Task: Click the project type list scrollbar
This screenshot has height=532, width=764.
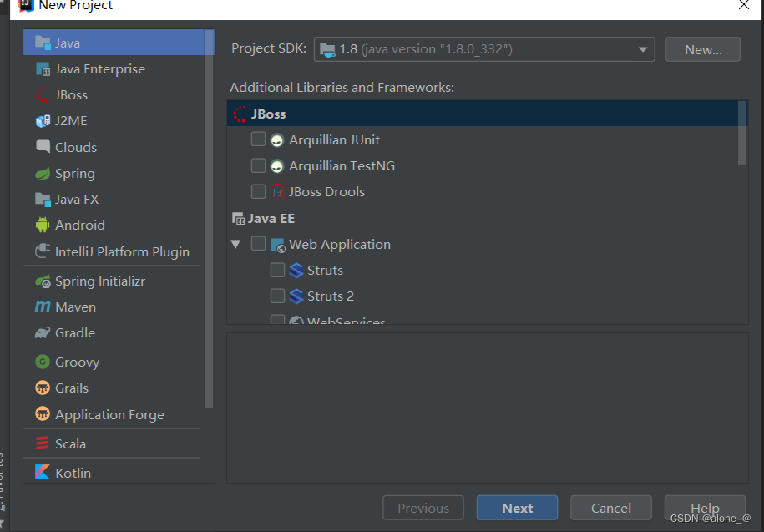Action: (209, 218)
